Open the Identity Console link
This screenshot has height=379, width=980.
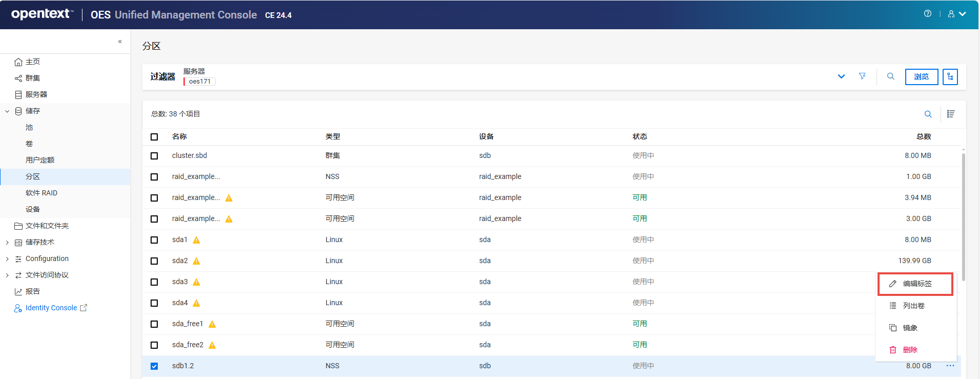(x=51, y=308)
